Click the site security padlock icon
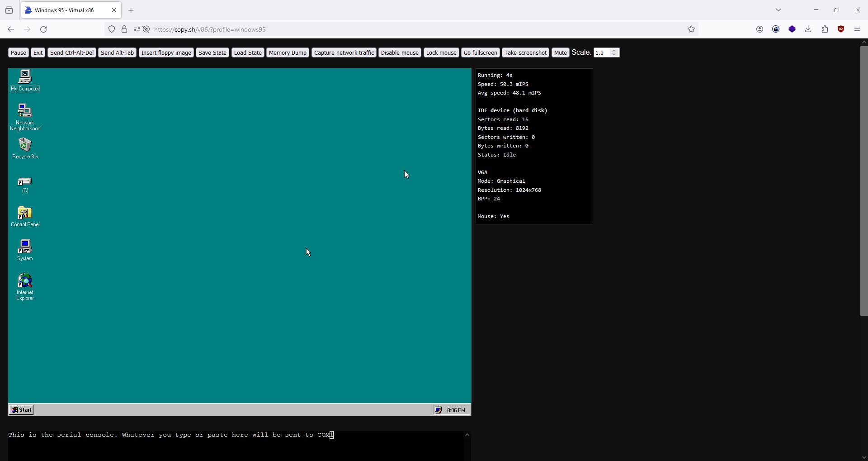Screen dimensions: 868x461 point(124,29)
